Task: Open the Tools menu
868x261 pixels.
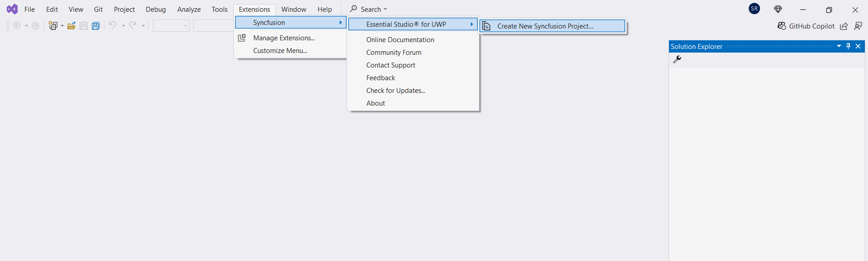Action: [220, 10]
